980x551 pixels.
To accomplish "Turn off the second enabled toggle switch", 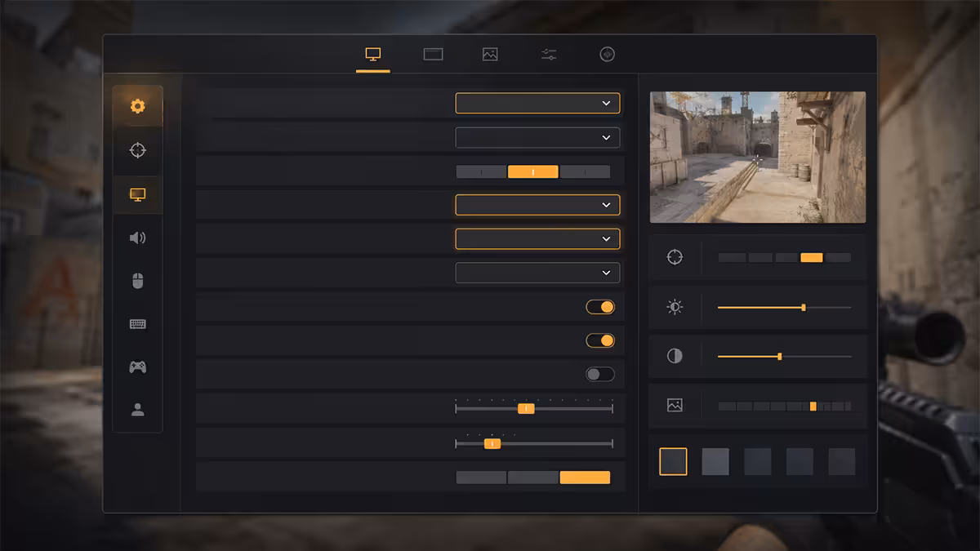I will point(600,340).
